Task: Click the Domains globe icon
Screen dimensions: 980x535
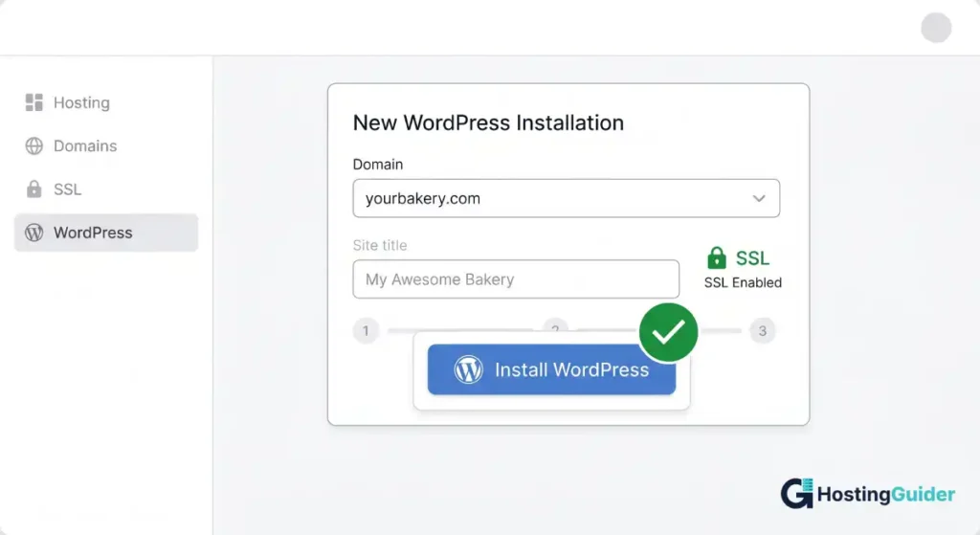Action: (x=33, y=145)
